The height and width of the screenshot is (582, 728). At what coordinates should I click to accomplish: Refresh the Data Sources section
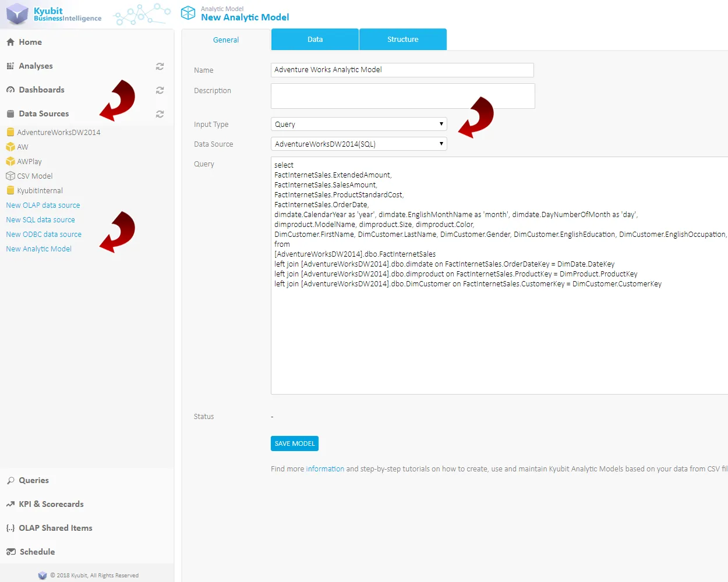tap(160, 114)
